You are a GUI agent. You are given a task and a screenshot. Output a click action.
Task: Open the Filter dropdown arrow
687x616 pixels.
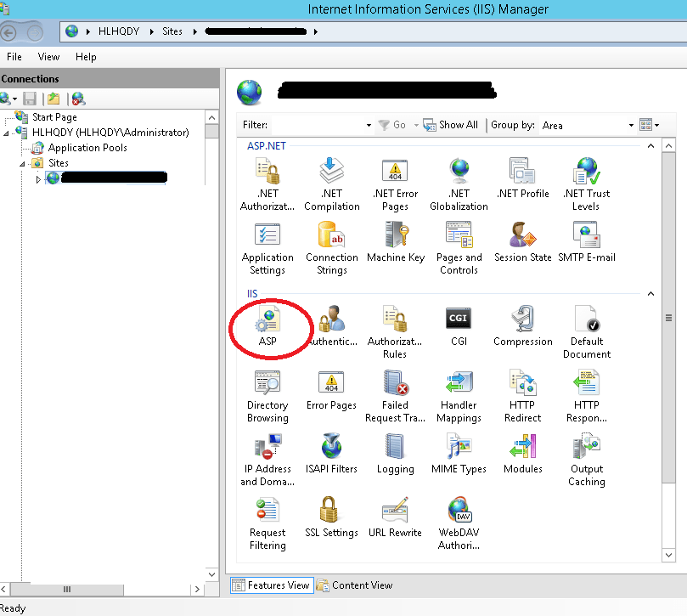click(x=368, y=124)
